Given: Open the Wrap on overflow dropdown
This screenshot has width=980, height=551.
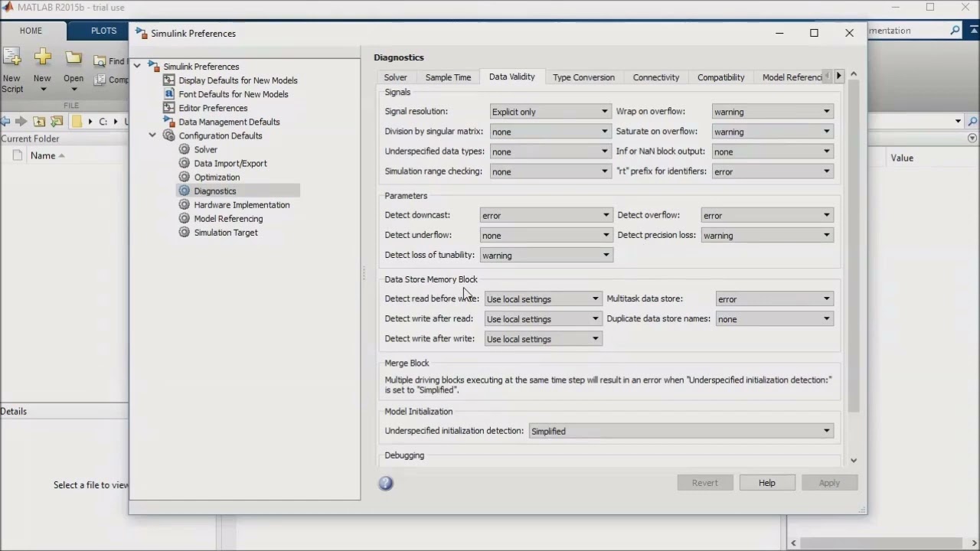Looking at the screenshot, I should (772, 112).
